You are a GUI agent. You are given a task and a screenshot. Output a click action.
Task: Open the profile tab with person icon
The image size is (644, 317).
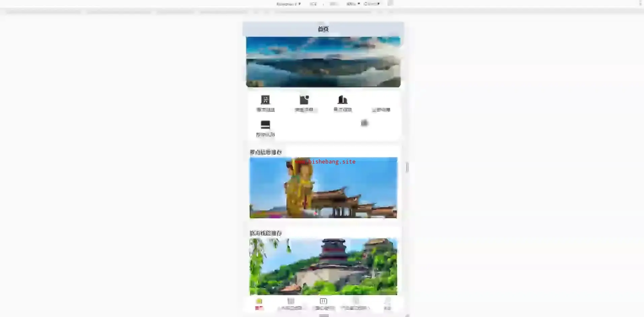click(x=388, y=304)
